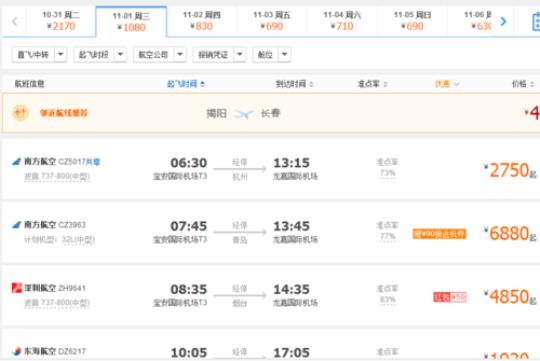Viewport: 540px width, 361px height.
Task: Click 杭州 stopover in 06:30 flight
Action: pyautogui.click(x=240, y=177)
